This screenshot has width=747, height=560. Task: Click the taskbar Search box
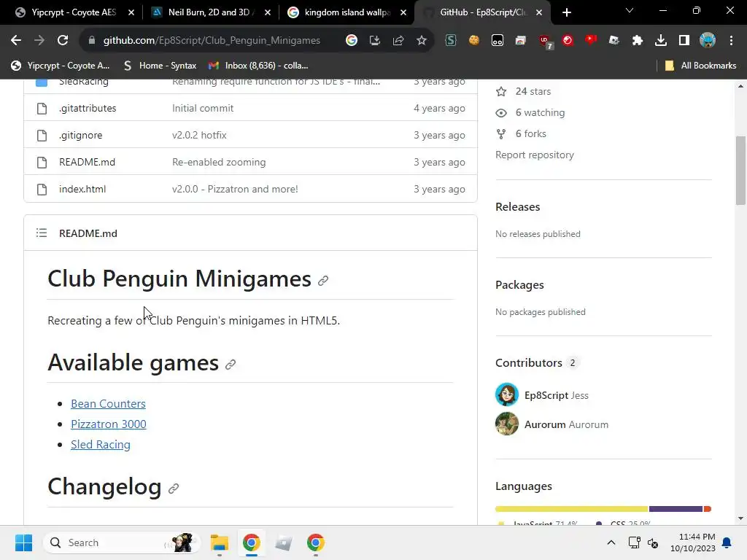(122, 542)
